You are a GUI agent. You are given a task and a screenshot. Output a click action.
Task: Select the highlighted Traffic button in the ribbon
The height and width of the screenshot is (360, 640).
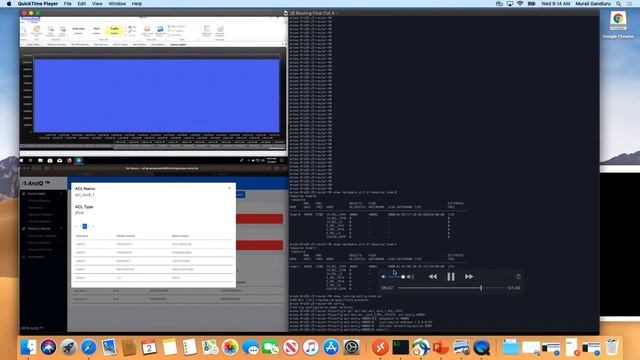point(115,30)
